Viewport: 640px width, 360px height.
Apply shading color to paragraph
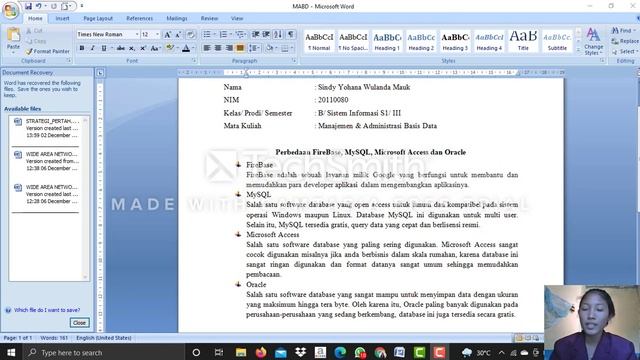[269, 48]
